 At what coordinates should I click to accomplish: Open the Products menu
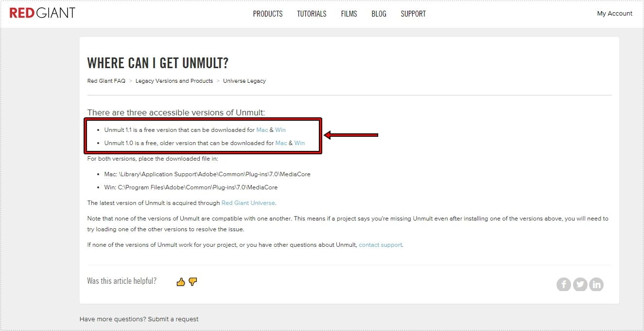coord(268,14)
